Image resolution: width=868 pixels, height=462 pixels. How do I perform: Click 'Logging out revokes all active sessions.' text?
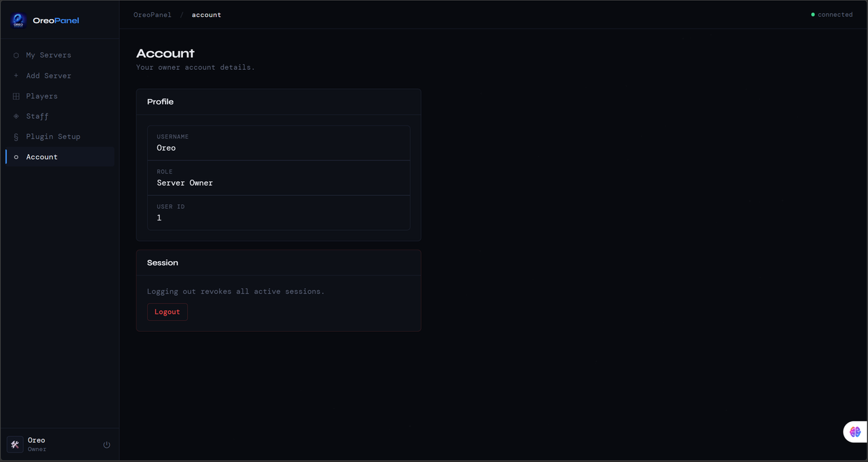236,292
